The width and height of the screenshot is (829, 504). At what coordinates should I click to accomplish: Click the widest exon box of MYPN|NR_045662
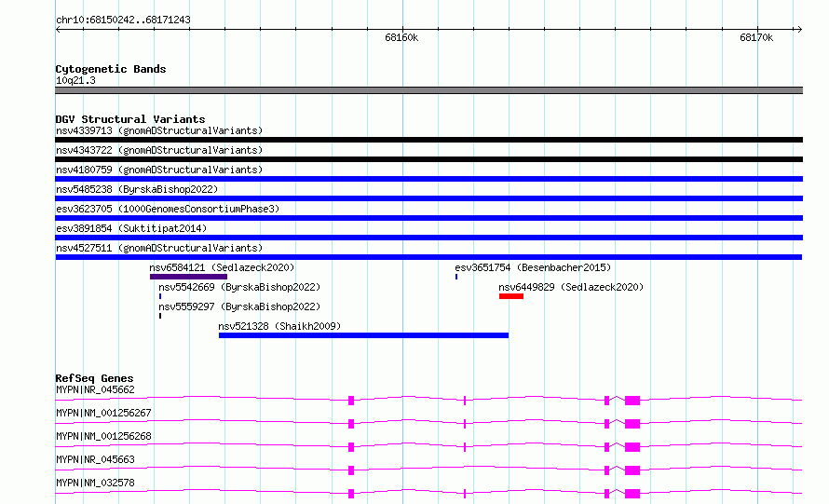[632, 401]
